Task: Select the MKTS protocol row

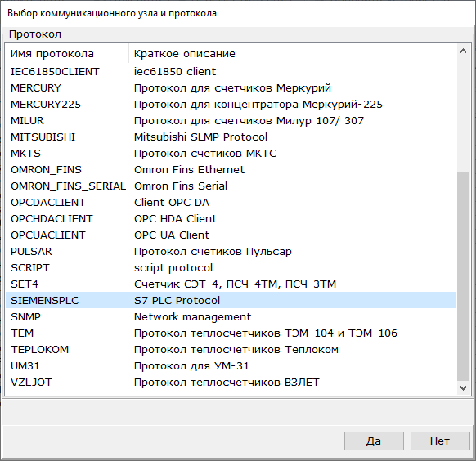Action: [x=231, y=154]
